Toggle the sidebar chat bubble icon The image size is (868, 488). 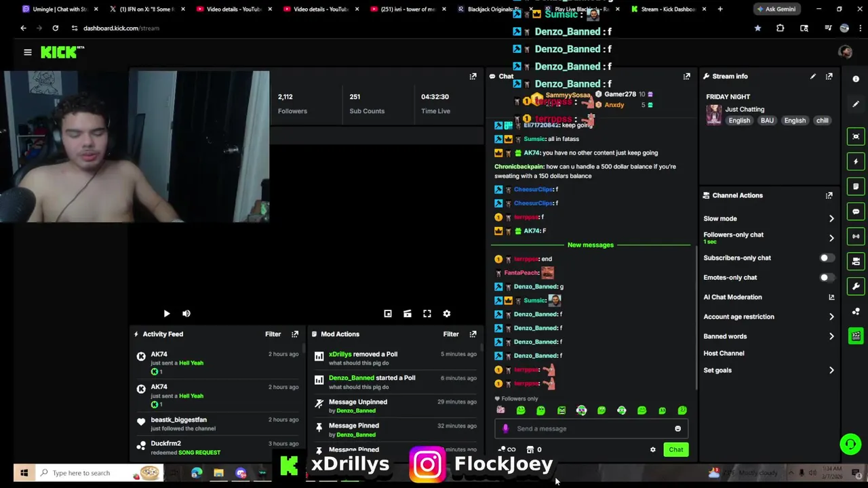tap(856, 211)
